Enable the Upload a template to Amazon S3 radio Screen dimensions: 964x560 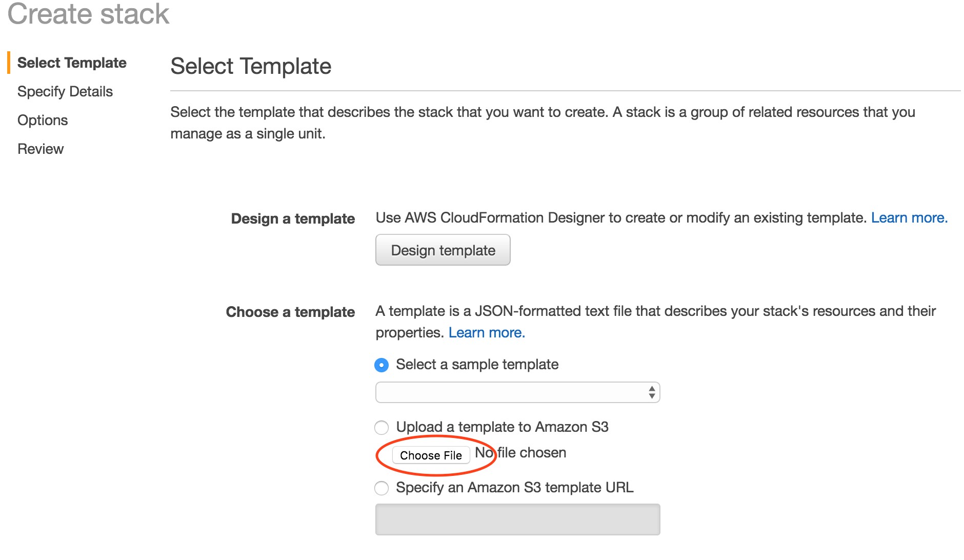pos(381,427)
